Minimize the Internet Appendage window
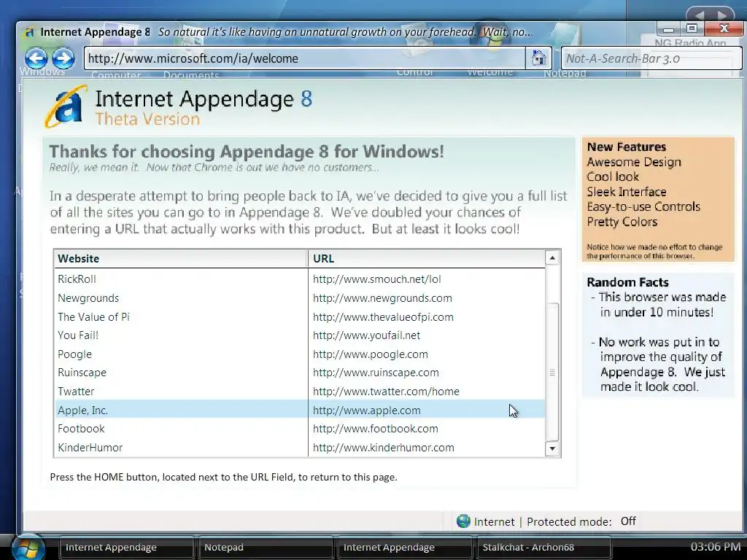Viewport: 747px width, 560px height. click(x=668, y=28)
